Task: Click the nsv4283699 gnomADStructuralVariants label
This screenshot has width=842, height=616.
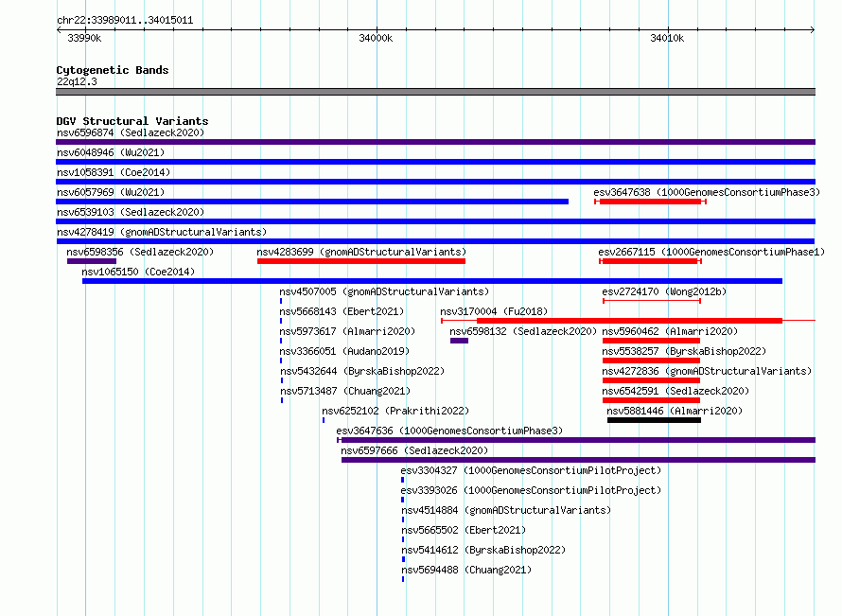Action: coord(361,252)
